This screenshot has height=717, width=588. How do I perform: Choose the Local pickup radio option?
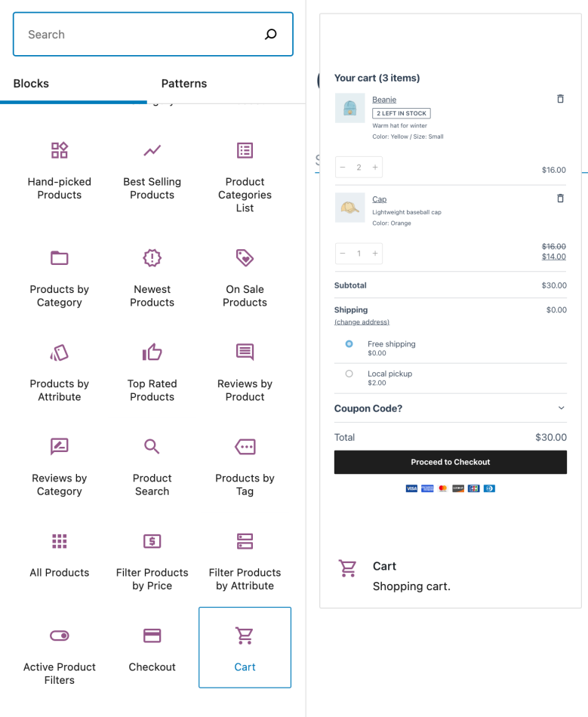tap(349, 374)
